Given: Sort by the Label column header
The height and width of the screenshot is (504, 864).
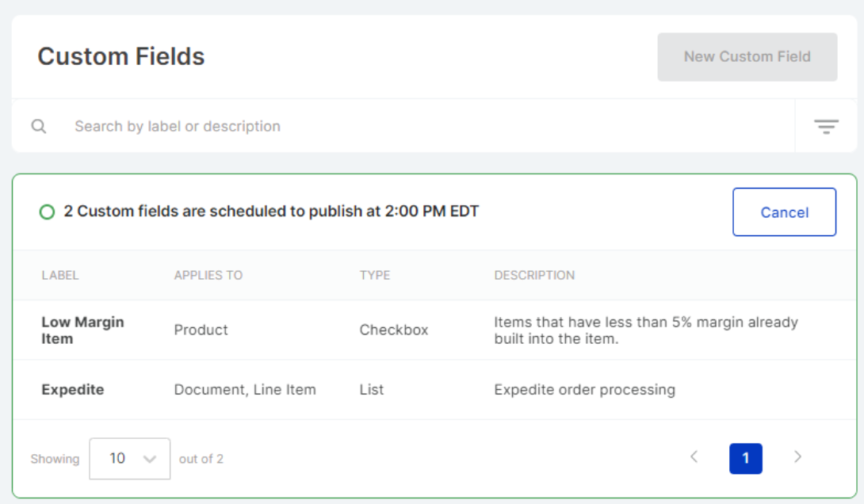Looking at the screenshot, I should tap(60, 276).
